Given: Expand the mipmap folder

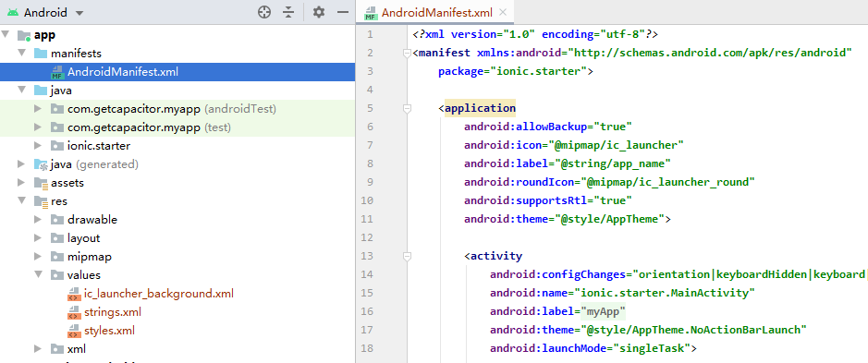Looking at the screenshot, I should [38, 257].
